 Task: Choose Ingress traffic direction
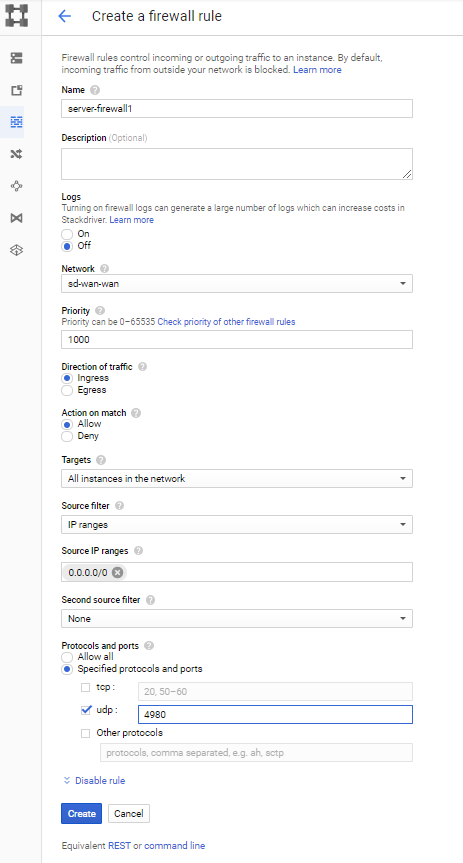[x=67, y=378]
